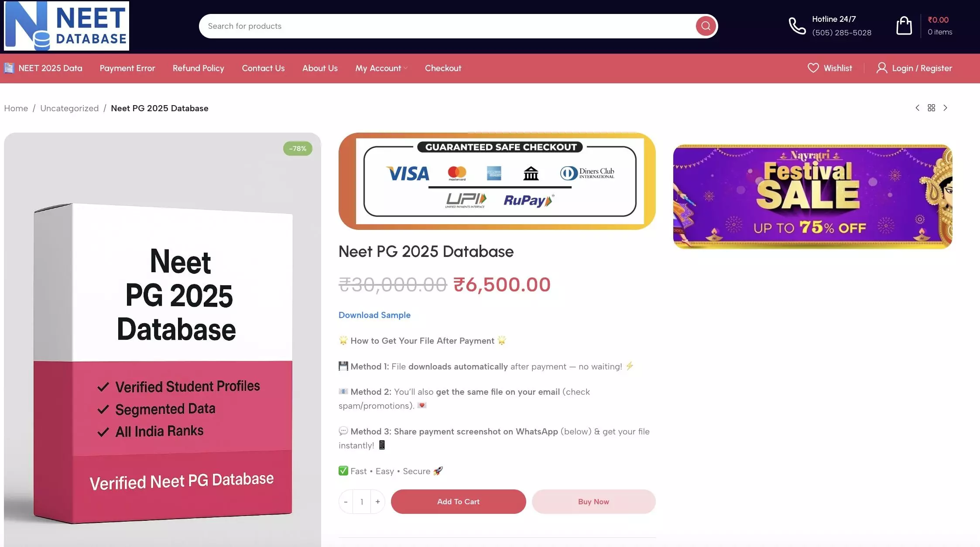The image size is (980, 547).
Task: Open the Download Sample link
Action: [x=374, y=315]
